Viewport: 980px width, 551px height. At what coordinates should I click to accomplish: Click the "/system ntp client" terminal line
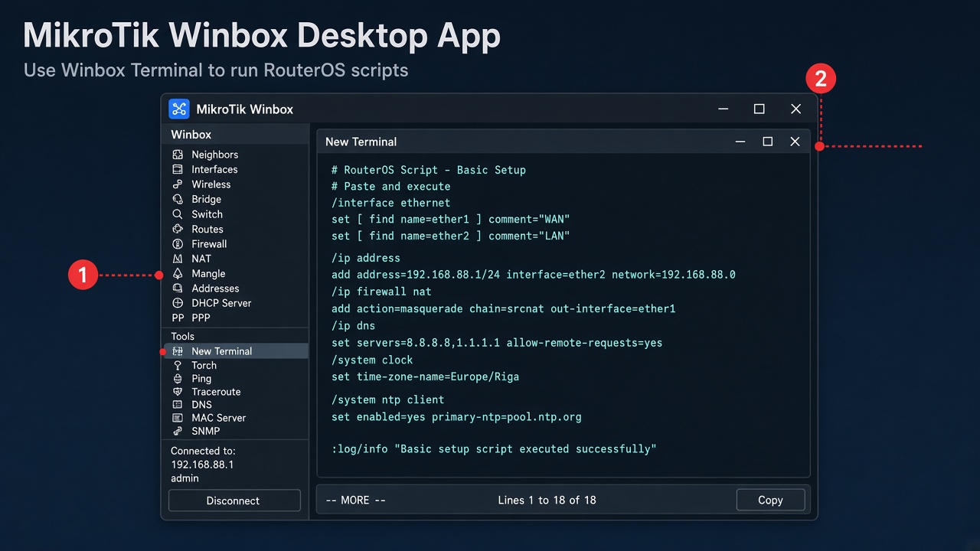(387, 399)
